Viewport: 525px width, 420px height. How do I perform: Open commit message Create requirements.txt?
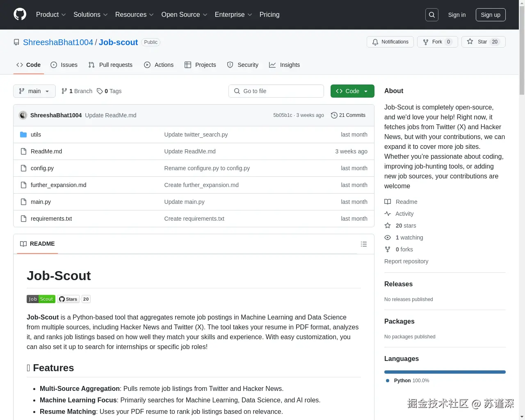tap(194, 219)
